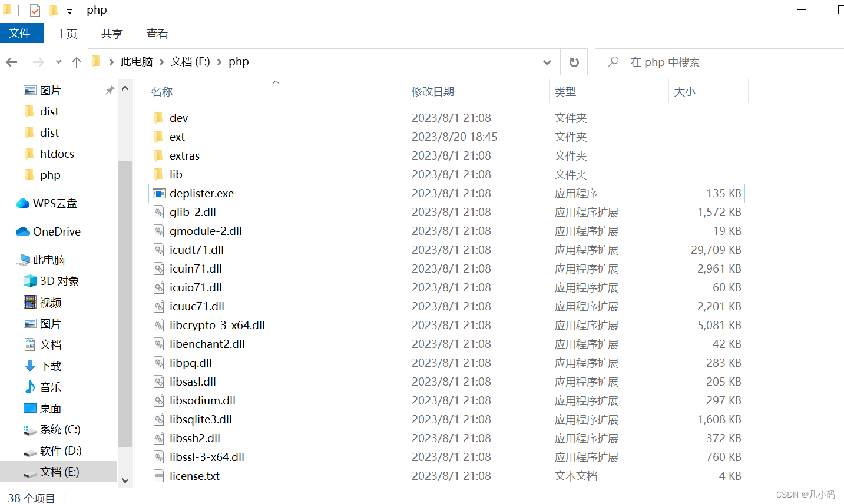Open the recent locations chevron beside forward arrow
The height and width of the screenshot is (504, 844).
click(57, 62)
